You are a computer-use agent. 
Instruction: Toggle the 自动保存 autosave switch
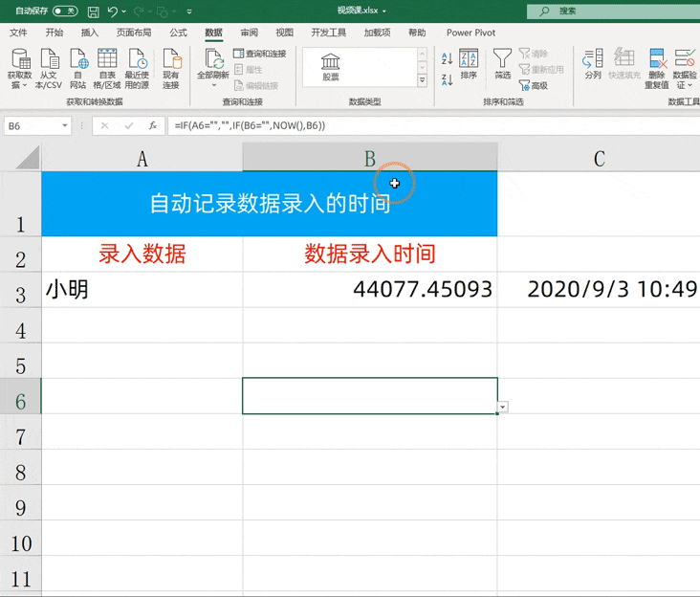(65, 11)
